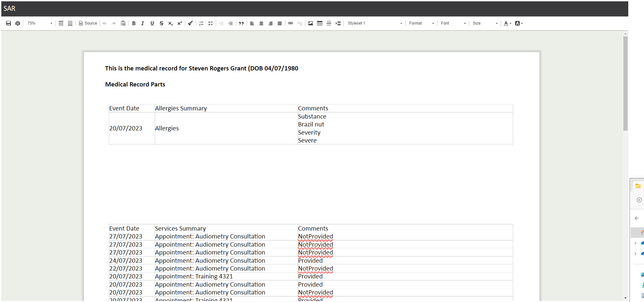
Task: Open the text color picker
Action: point(507,23)
